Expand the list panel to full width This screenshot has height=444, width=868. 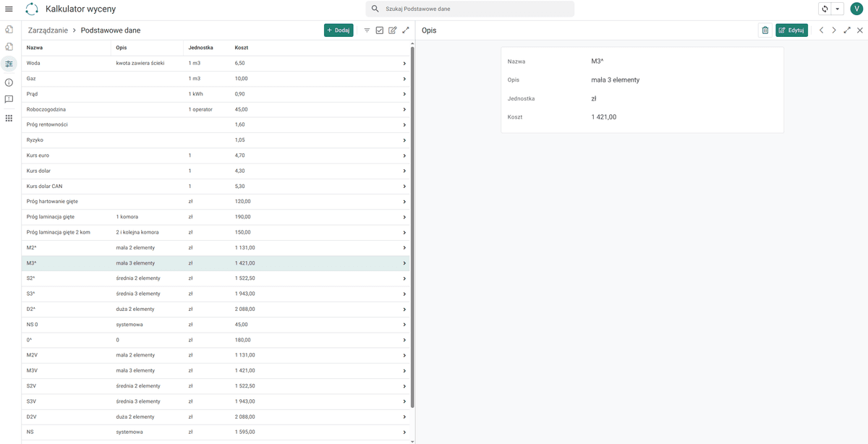[406, 30]
